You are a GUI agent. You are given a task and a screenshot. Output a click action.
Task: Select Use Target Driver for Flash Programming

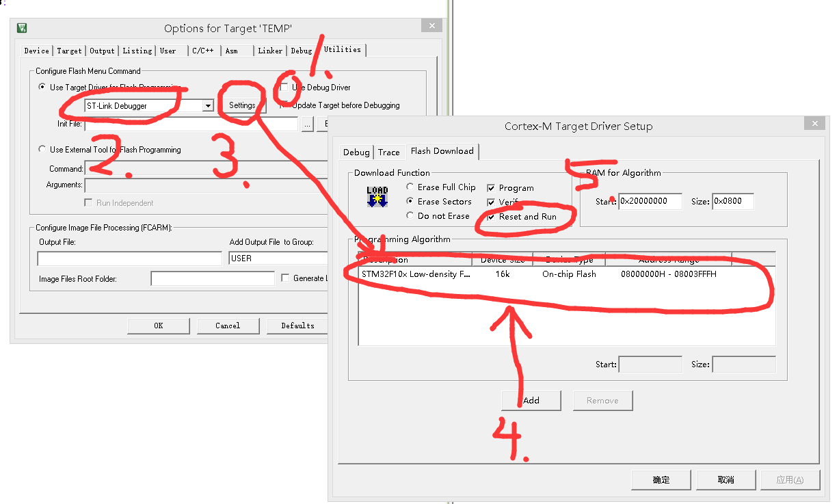(43, 88)
